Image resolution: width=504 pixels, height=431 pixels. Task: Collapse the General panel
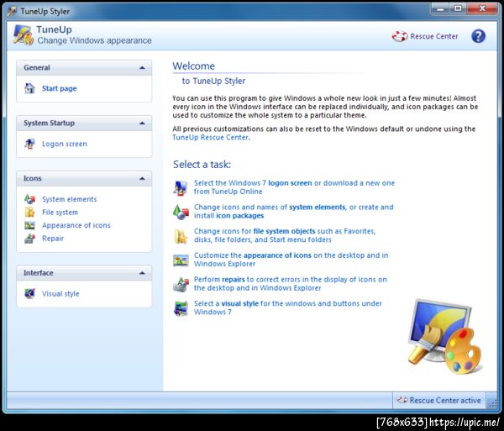coord(142,68)
